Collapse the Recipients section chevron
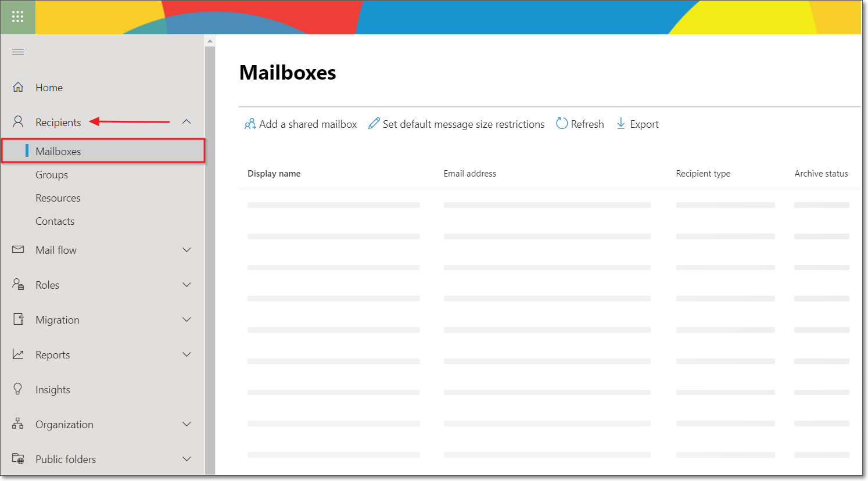The image size is (868, 481). [x=186, y=121]
